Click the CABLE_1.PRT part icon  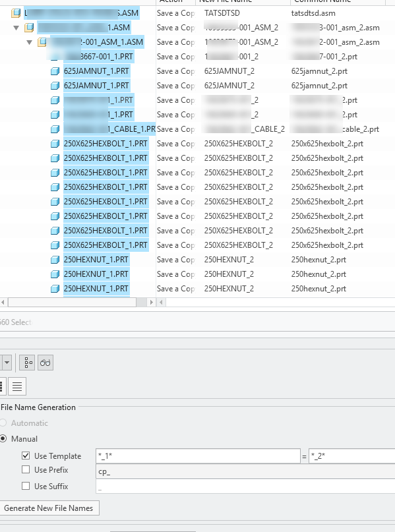55,129
